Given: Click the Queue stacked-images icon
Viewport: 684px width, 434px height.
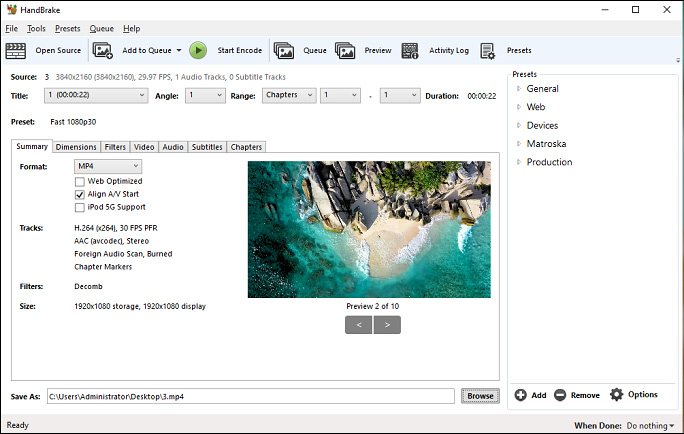Looking at the screenshot, I should [284, 51].
